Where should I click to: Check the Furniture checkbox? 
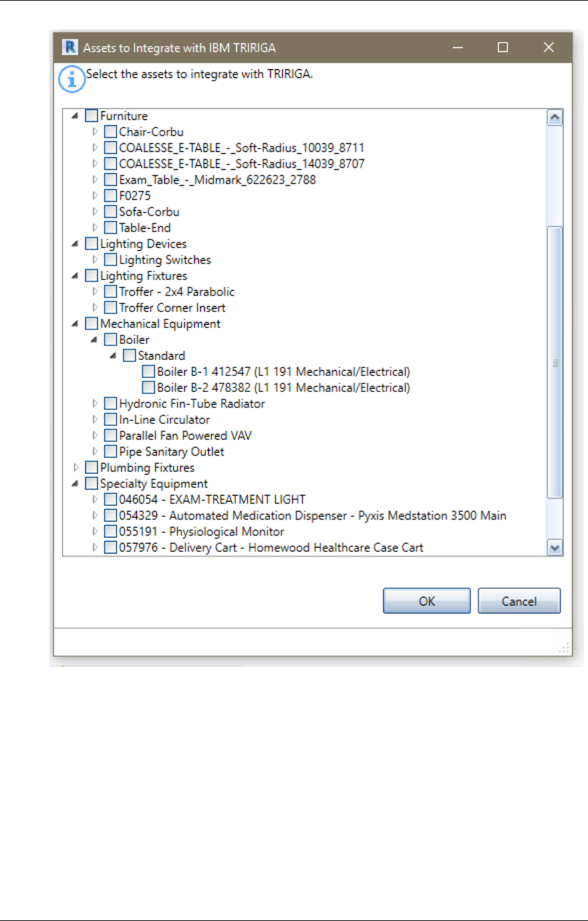pyautogui.click(x=92, y=116)
